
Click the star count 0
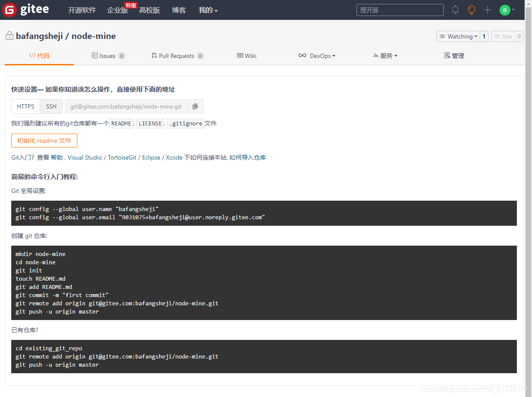tap(519, 36)
